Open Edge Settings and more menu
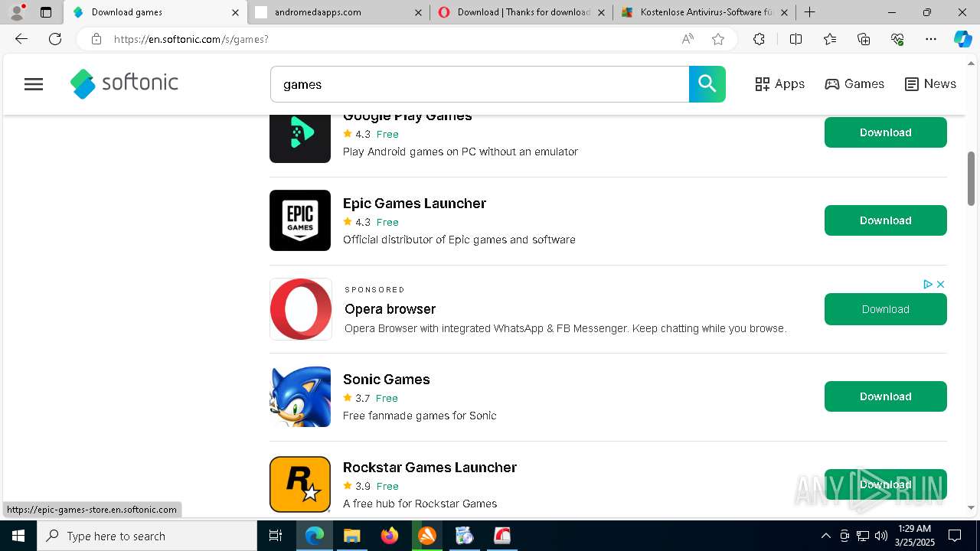 coord(931,39)
